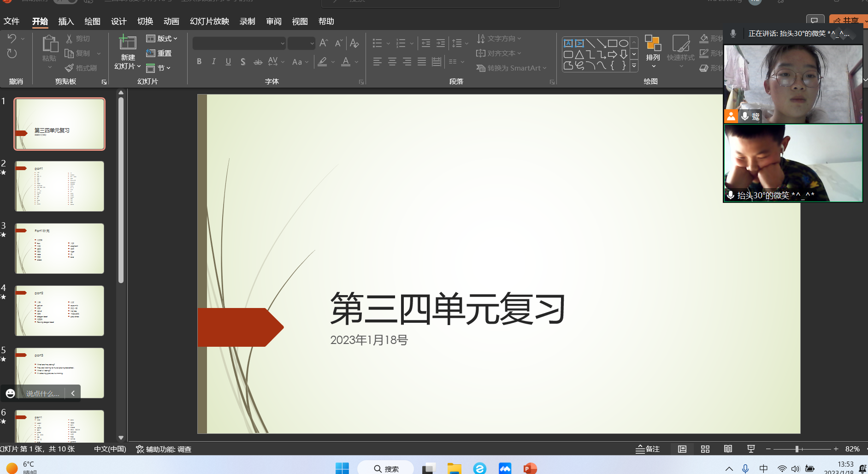The width and height of the screenshot is (868, 474).
Task: Open the File menu
Action: coord(12,21)
